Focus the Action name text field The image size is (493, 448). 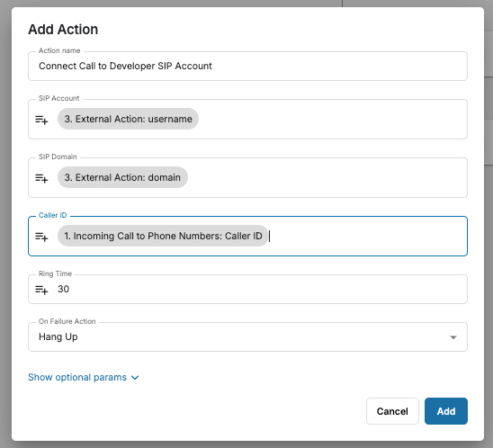click(247, 66)
